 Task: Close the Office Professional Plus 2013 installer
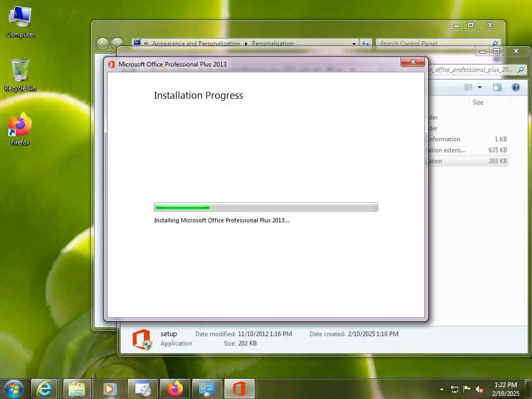tap(413, 62)
